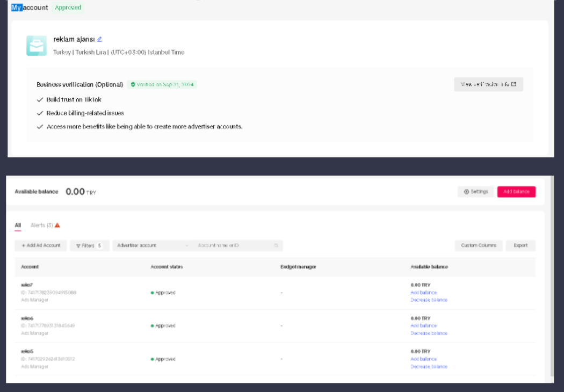Click the briefcase account avatar

point(37,46)
